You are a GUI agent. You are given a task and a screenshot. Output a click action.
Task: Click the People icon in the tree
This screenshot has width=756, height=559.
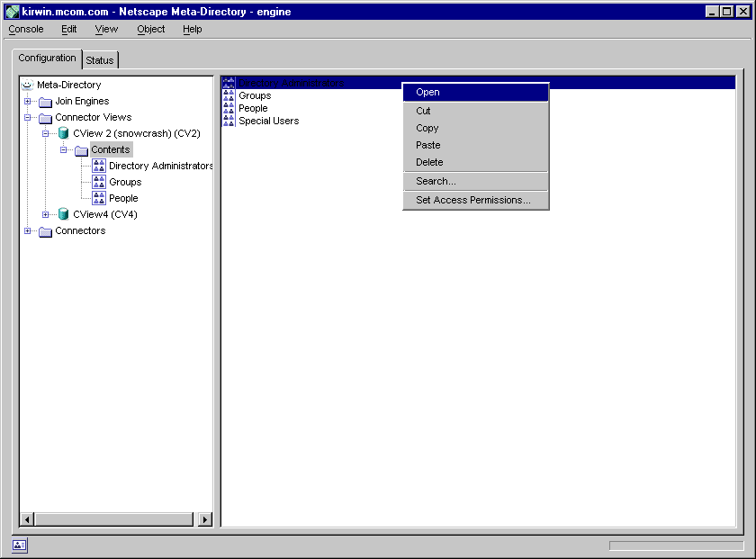click(99, 198)
